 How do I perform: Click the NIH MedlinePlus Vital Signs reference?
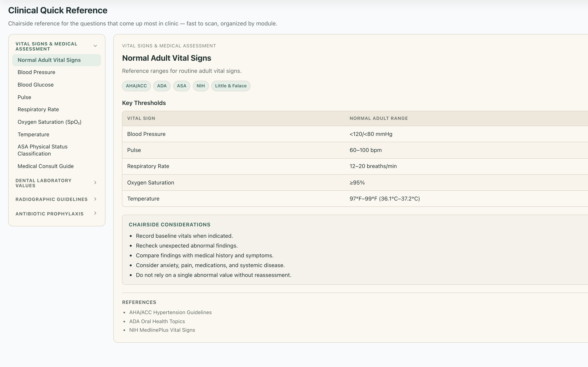[x=162, y=330]
